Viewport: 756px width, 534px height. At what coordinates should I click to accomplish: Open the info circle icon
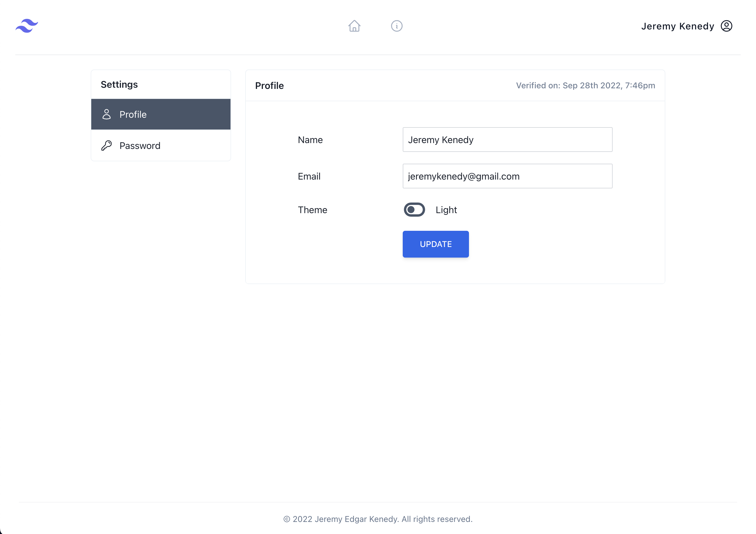pyautogui.click(x=397, y=26)
